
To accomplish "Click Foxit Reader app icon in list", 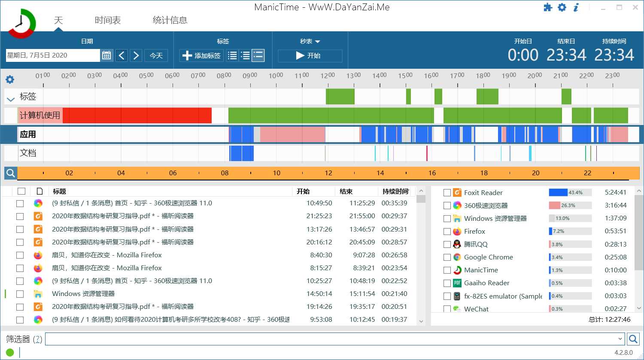I will (457, 192).
